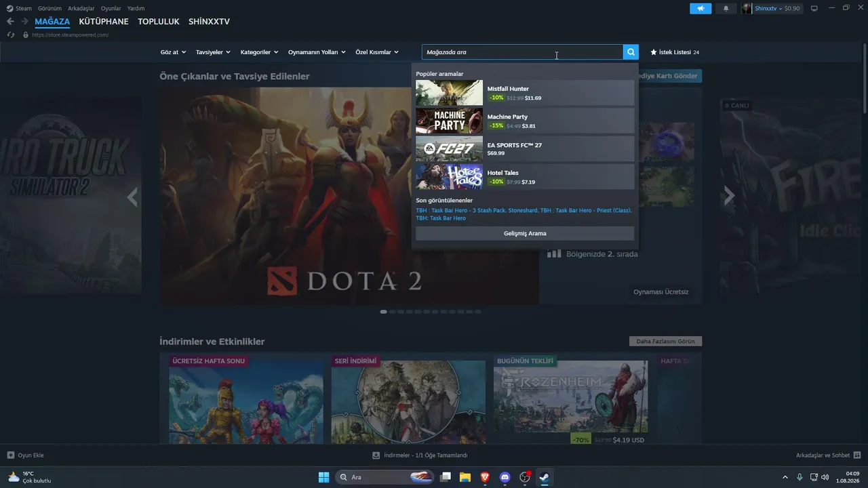Viewport: 868px width, 488px height.
Task: Click the Gelişmiş Arama button
Action: 525,233
